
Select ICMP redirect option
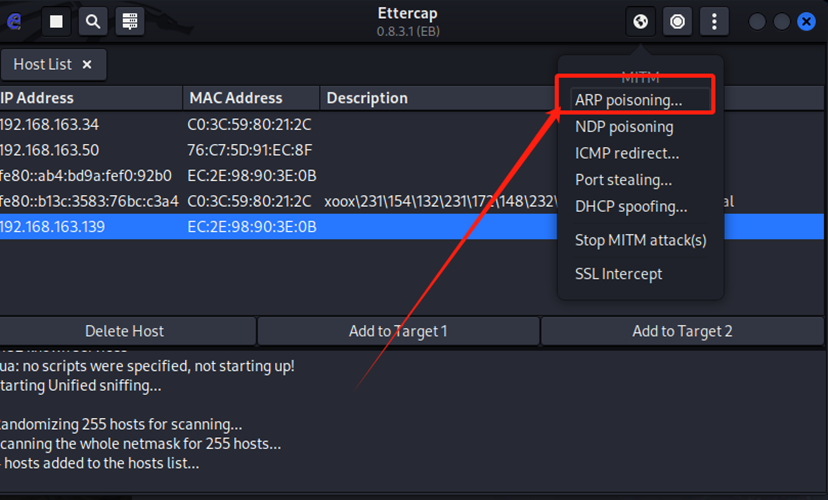point(627,153)
